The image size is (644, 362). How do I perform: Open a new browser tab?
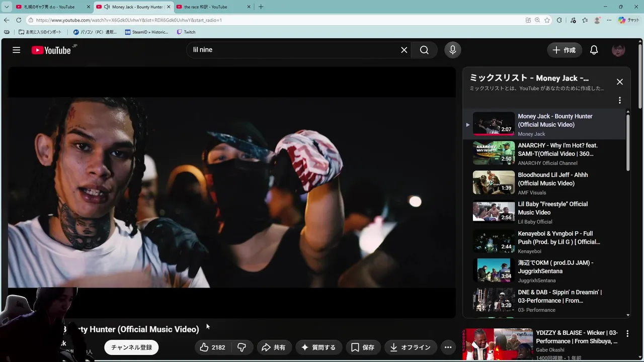(x=261, y=7)
